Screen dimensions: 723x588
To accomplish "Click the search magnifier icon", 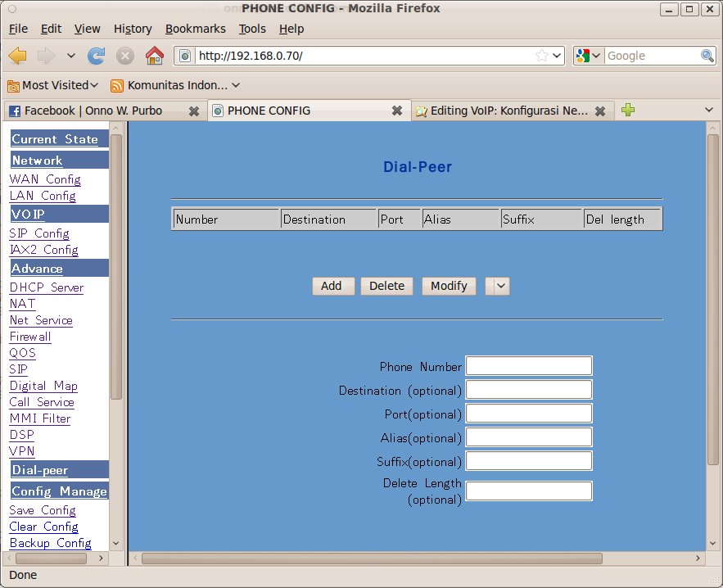I will tap(707, 56).
